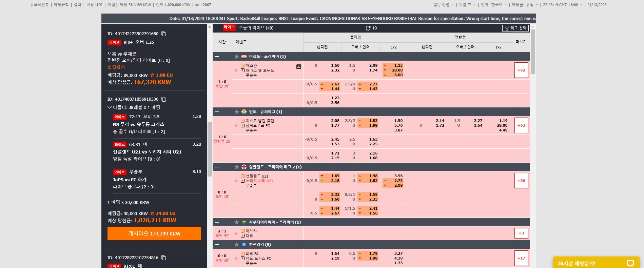
Task: Click the live events list scrollbar thumb
Action: coord(533,51)
